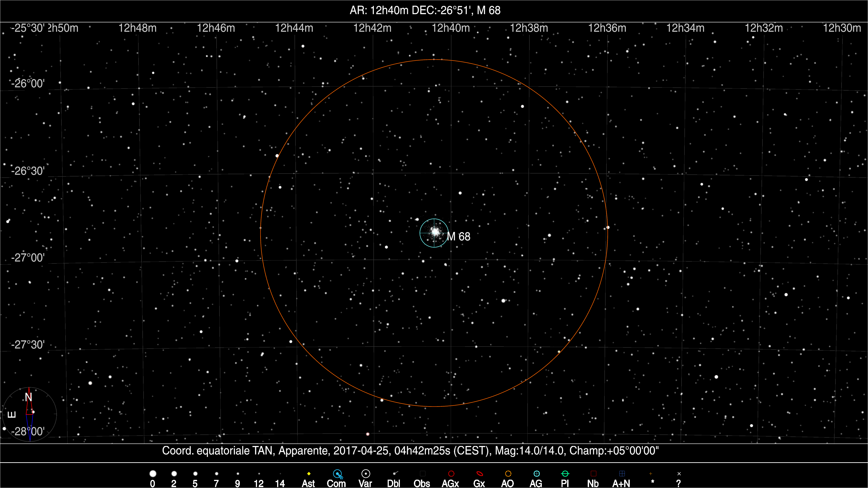The height and width of the screenshot is (488, 868).
Task: Click the N/E compass rose
Action: tap(29, 414)
